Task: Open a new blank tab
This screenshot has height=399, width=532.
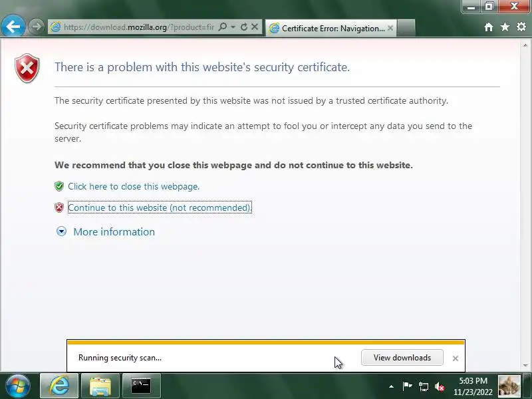Action: [406, 28]
